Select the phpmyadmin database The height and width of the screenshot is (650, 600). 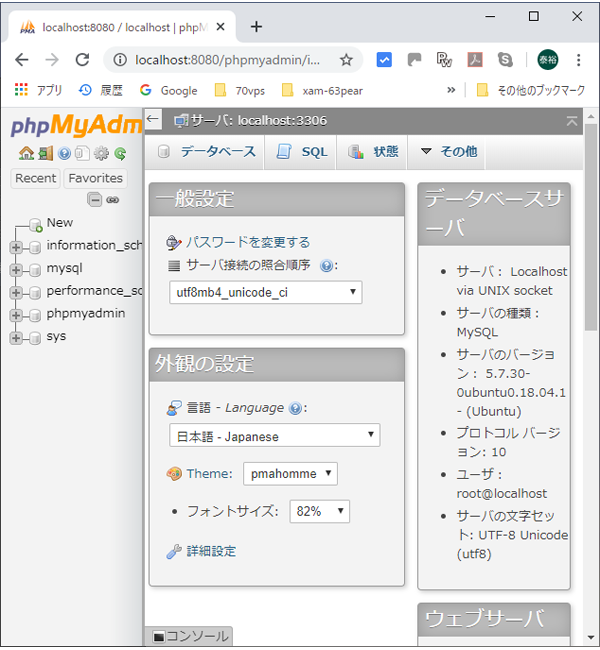click(86, 313)
